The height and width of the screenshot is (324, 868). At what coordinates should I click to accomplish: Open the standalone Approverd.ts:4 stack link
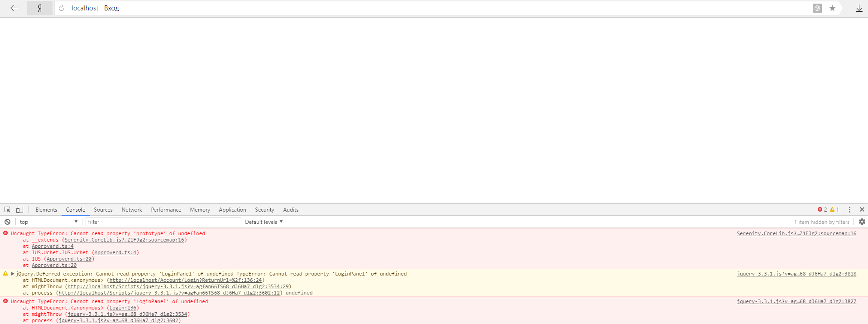coord(53,247)
